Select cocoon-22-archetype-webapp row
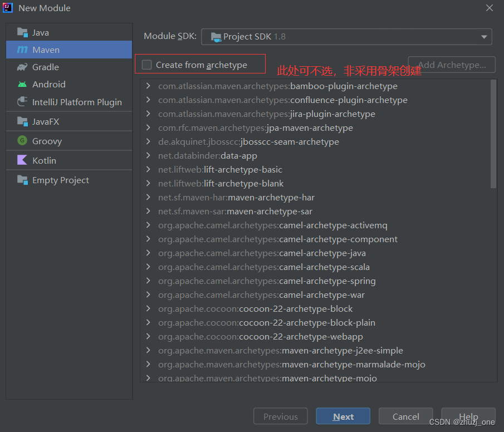 tap(316, 337)
